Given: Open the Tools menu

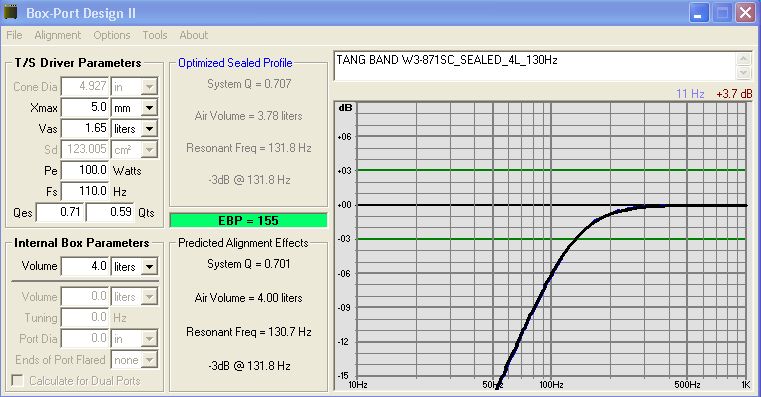Looking at the screenshot, I should (155, 35).
